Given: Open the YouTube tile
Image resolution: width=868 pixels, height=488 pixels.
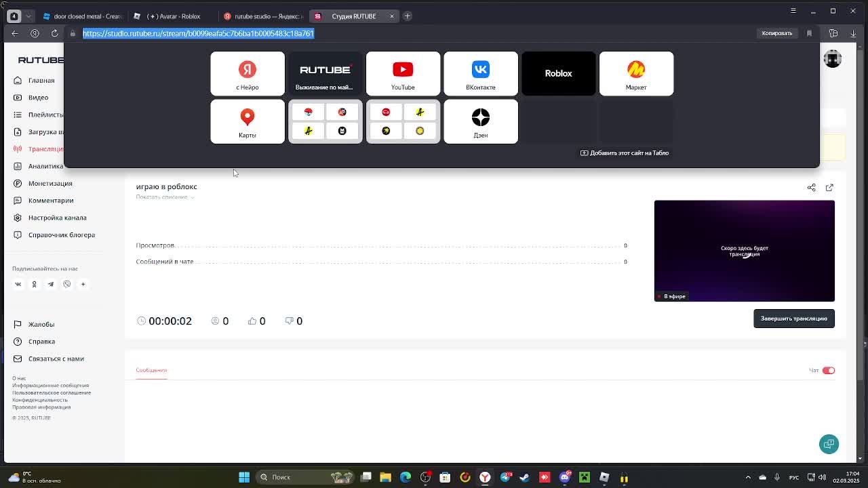Looking at the screenshot, I should coord(403,73).
